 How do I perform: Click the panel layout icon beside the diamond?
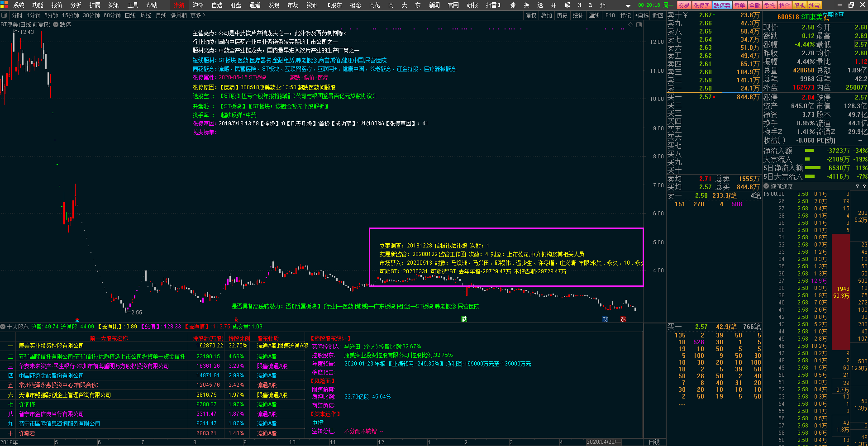(x=639, y=24)
